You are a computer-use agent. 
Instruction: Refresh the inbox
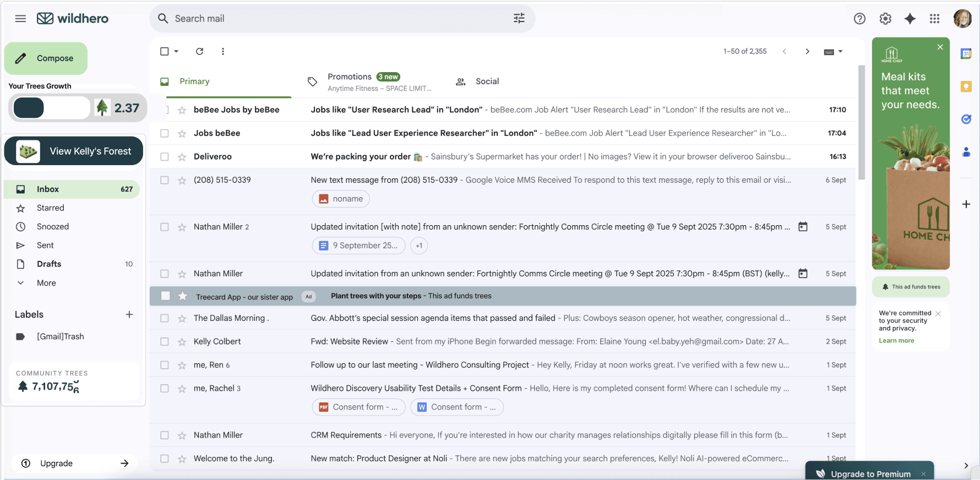coord(200,51)
